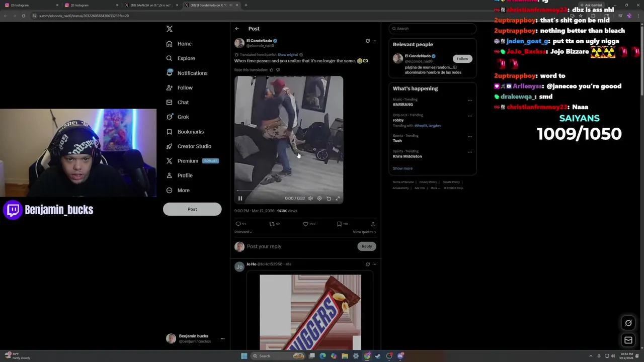Open options for robby trend
Image resolution: width=644 pixels, height=362 pixels.
tap(470, 116)
